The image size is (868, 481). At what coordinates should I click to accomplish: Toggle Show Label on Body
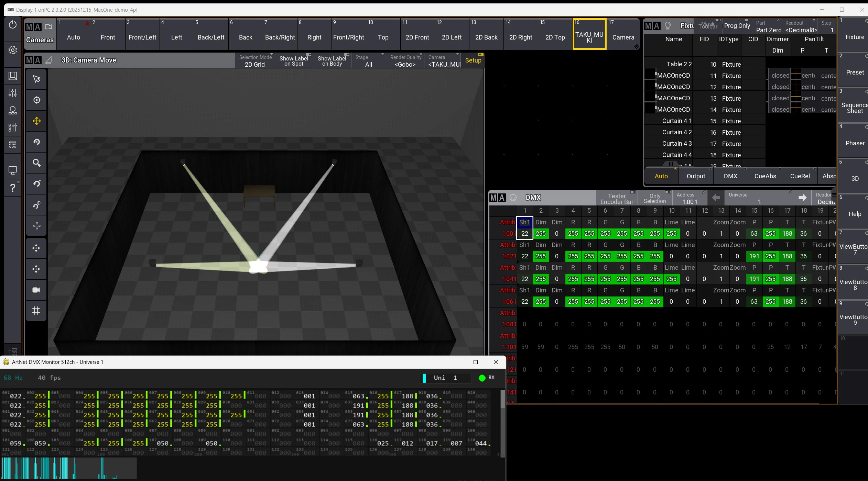click(332, 60)
